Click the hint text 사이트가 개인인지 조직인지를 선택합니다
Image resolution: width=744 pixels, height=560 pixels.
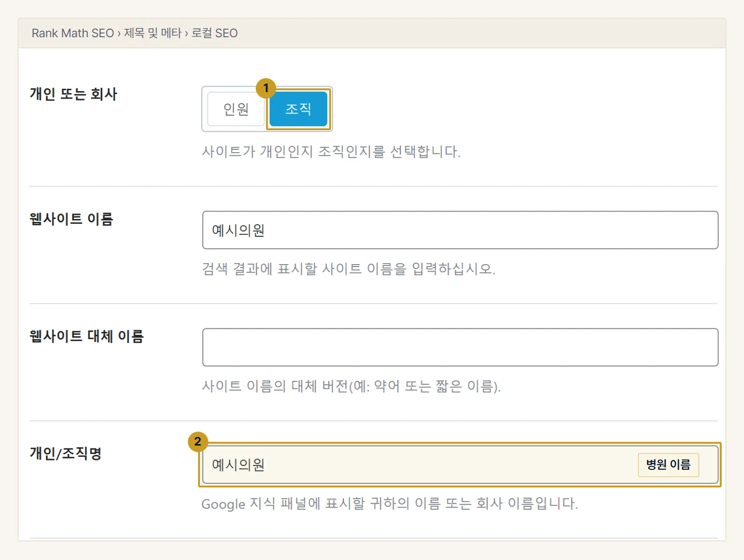pos(331,152)
